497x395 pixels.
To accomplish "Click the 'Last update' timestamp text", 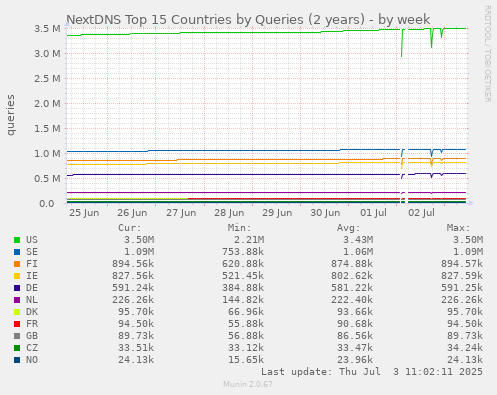I will pos(372,372).
